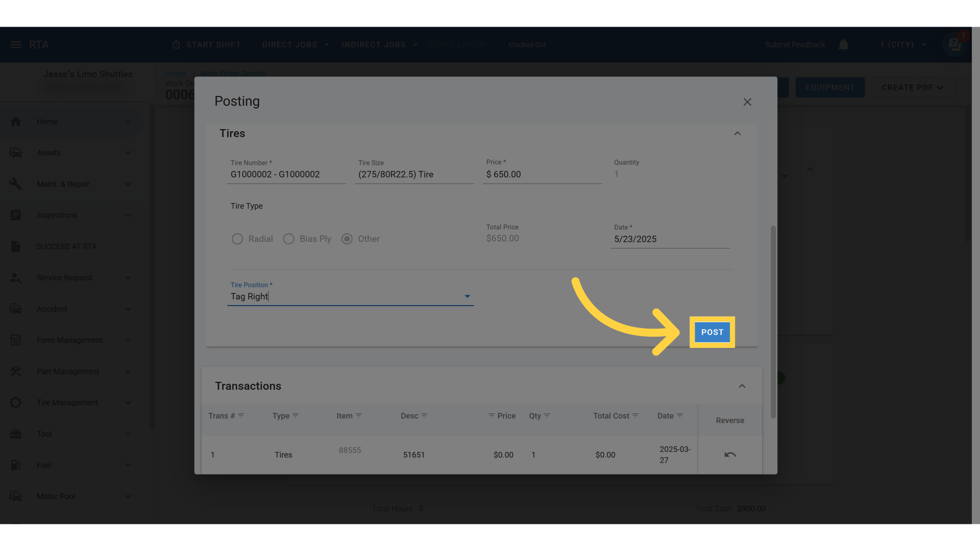Click the reverse transaction arrow icon
Viewport: 980px width, 551px height.
(730, 455)
